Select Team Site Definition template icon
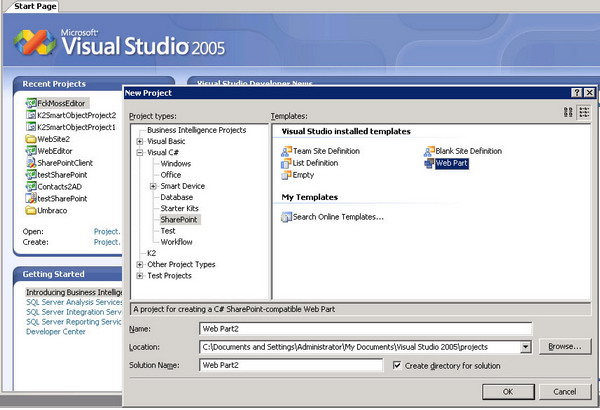Screen dimensions: 600x410 click(x=287, y=151)
